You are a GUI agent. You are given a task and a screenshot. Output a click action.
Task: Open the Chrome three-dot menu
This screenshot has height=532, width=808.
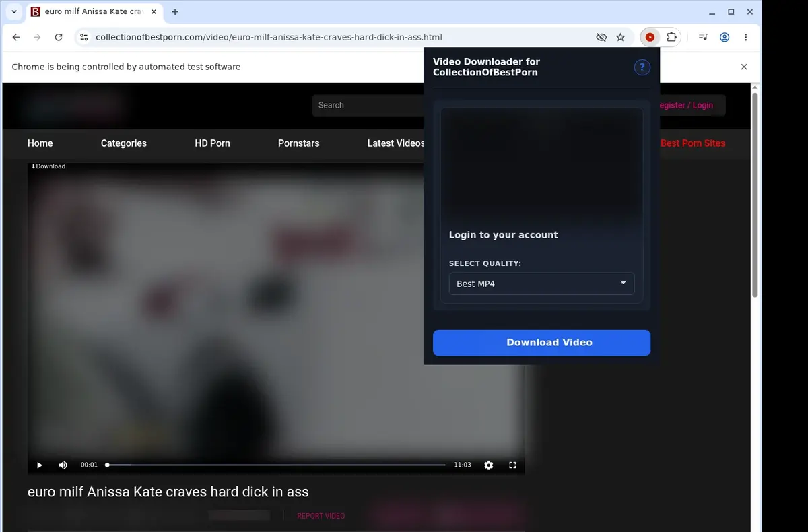[746, 38]
